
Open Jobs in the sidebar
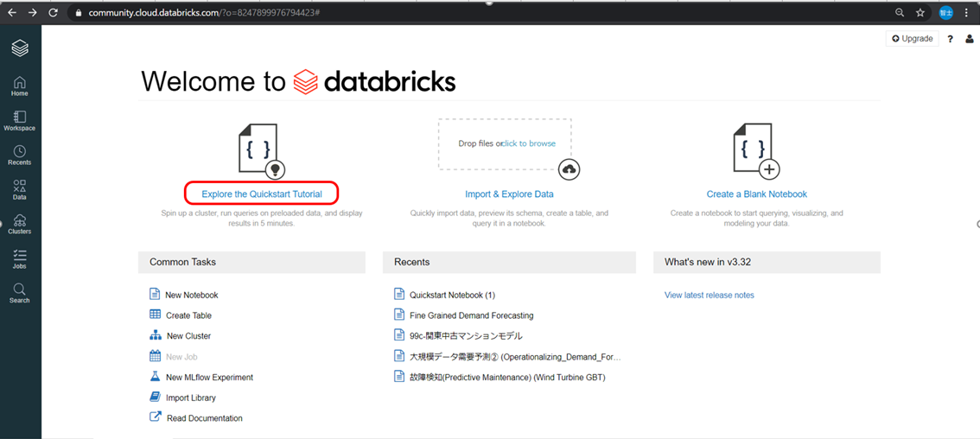pyautogui.click(x=19, y=259)
